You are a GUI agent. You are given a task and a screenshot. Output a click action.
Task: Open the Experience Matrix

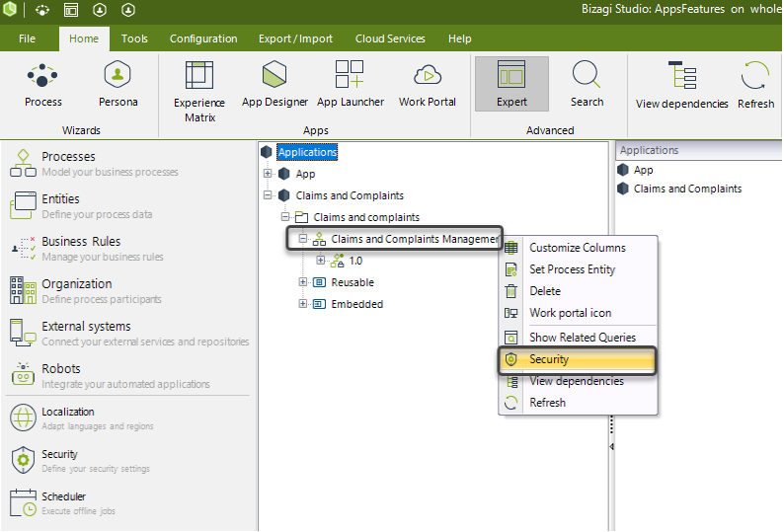point(199,92)
